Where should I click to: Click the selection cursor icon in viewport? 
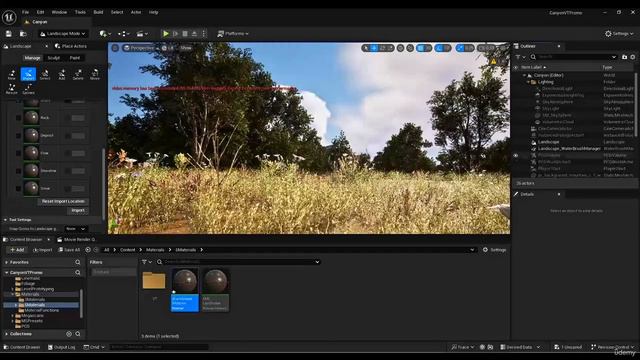coord(366,48)
